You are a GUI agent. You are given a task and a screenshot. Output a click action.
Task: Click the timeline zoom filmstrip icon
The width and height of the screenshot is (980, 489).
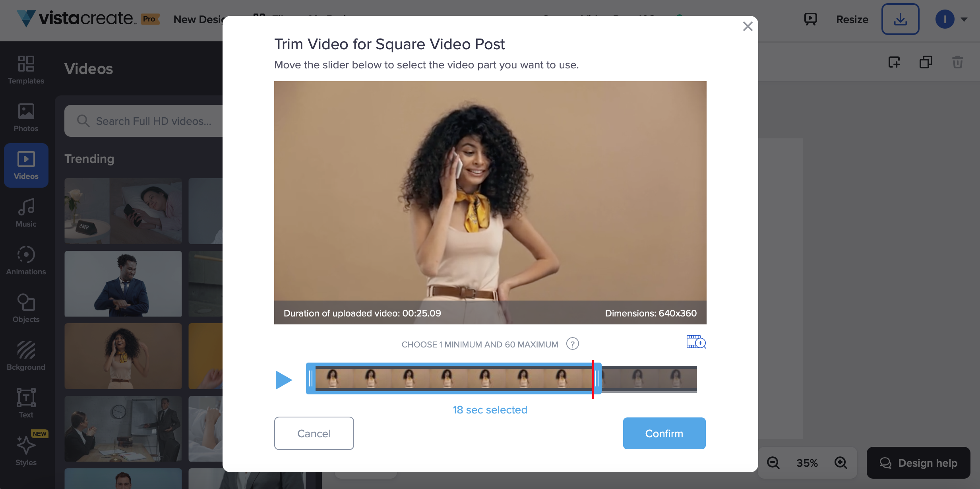pos(696,342)
